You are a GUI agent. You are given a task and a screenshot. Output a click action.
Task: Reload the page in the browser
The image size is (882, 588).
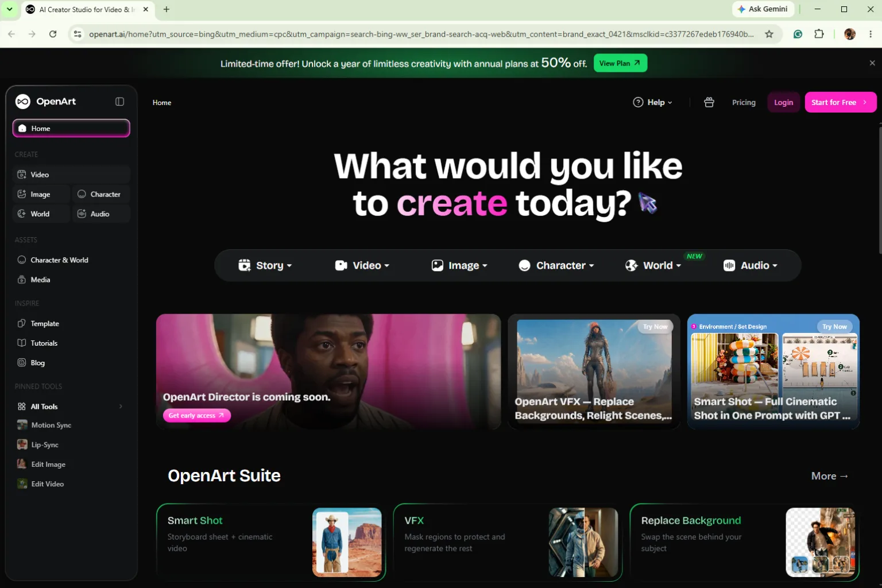53,34
